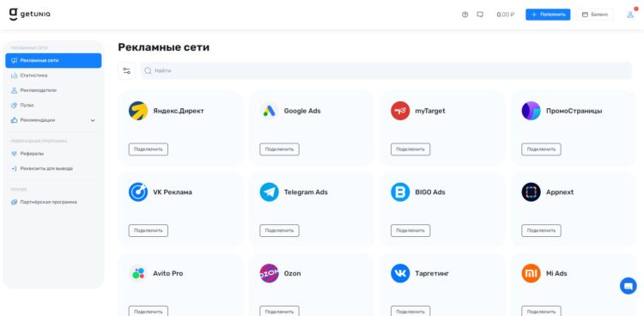Connect BIGO Ads via Подключить button
Screen dimensions: 644x316
click(410, 230)
